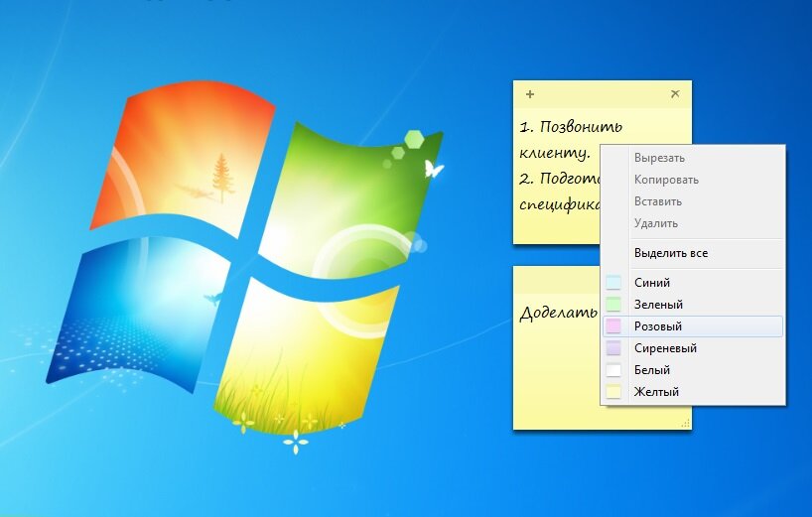Pick the lilac color swatch in menu
The height and width of the screenshot is (517, 812).
(613, 348)
